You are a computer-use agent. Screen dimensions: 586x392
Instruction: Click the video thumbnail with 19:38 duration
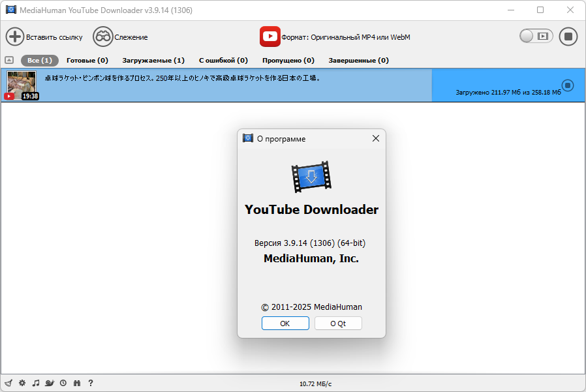[x=22, y=85]
